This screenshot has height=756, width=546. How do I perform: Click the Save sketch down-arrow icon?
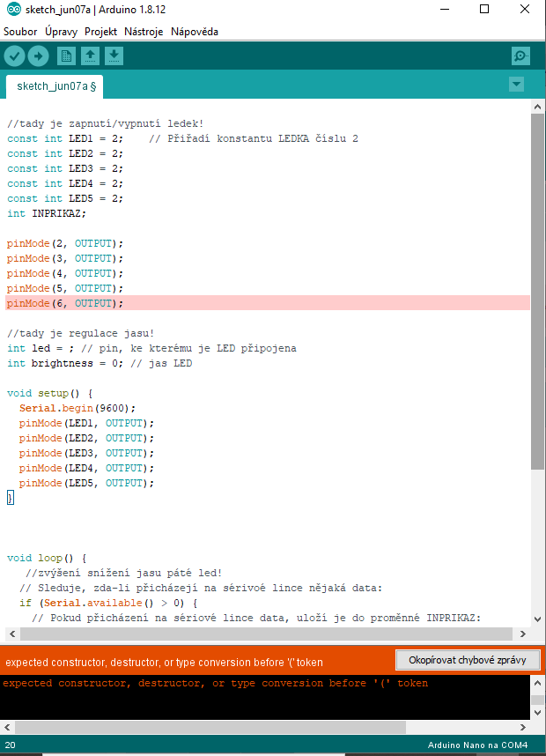pos(114,56)
